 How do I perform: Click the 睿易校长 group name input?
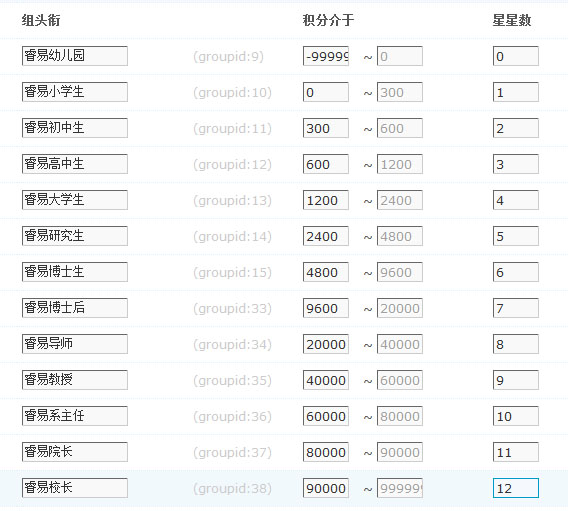[75, 488]
